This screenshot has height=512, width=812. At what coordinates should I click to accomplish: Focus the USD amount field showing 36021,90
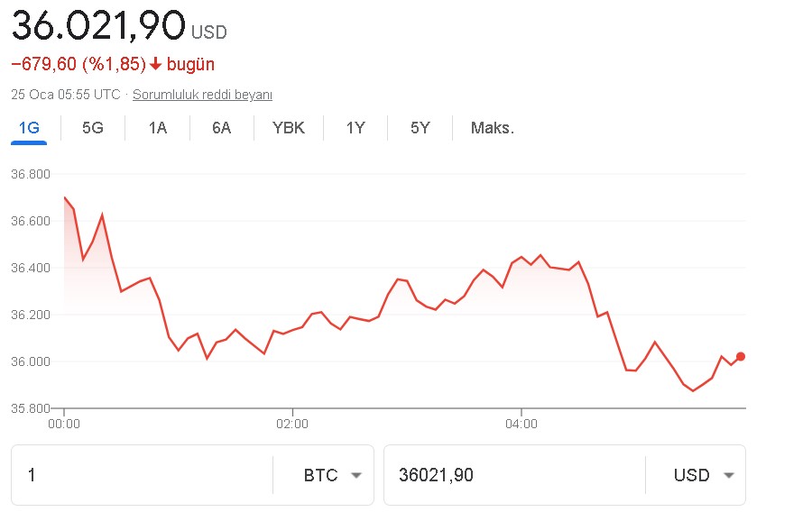coord(514,475)
